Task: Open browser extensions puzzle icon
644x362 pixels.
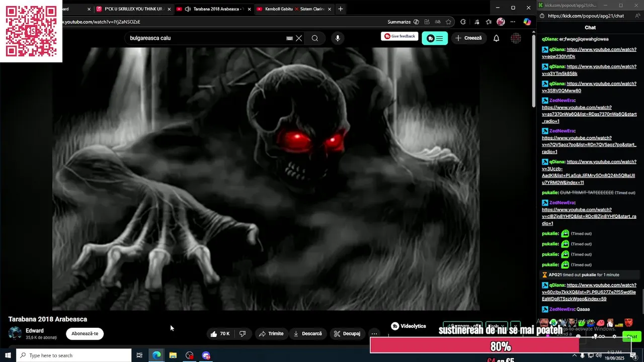Action: coord(463,22)
